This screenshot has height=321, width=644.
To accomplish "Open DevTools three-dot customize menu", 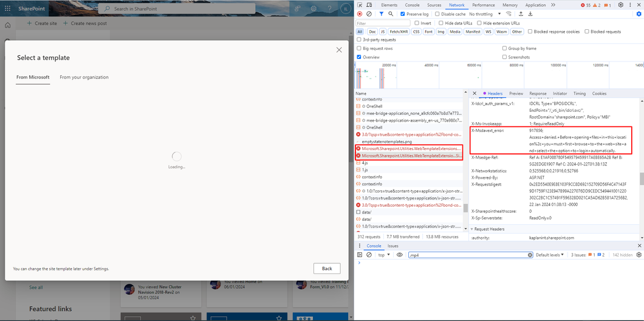I will pyautogui.click(x=630, y=5).
